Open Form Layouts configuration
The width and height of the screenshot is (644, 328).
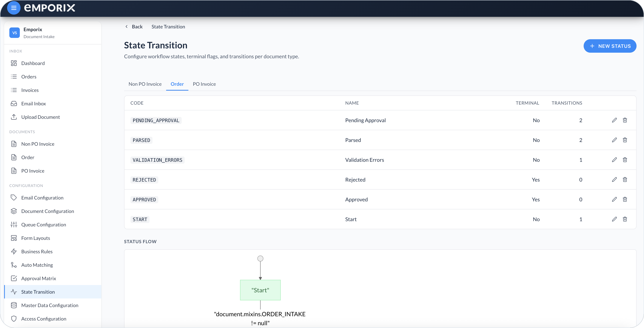(x=53, y=238)
